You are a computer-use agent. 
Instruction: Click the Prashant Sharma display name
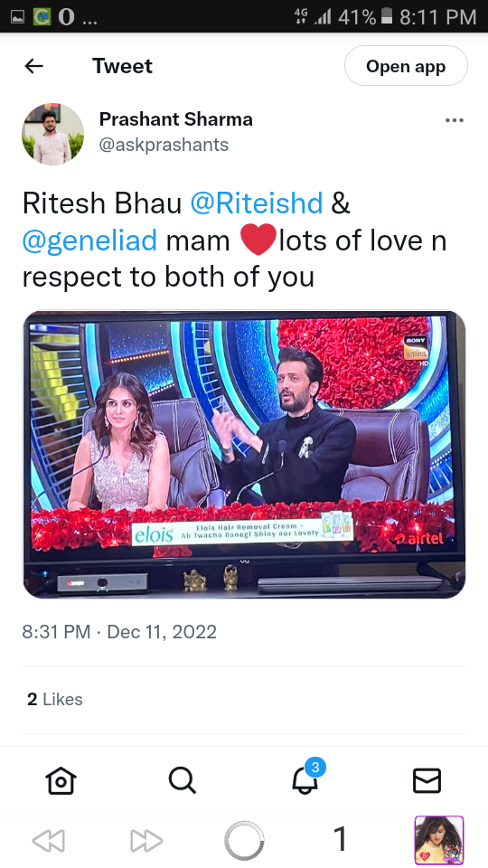click(x=175, y=119)
